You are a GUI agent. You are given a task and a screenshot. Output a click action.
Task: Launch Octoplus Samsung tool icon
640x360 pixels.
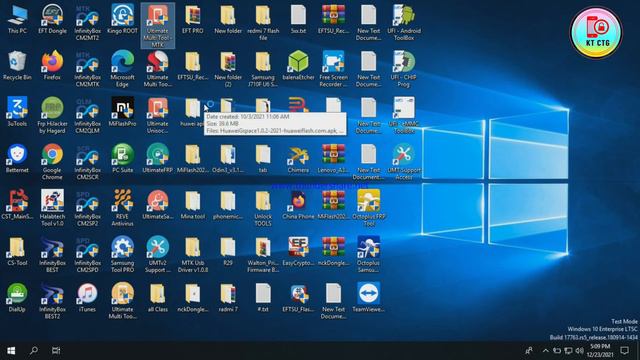pos(369,255)
